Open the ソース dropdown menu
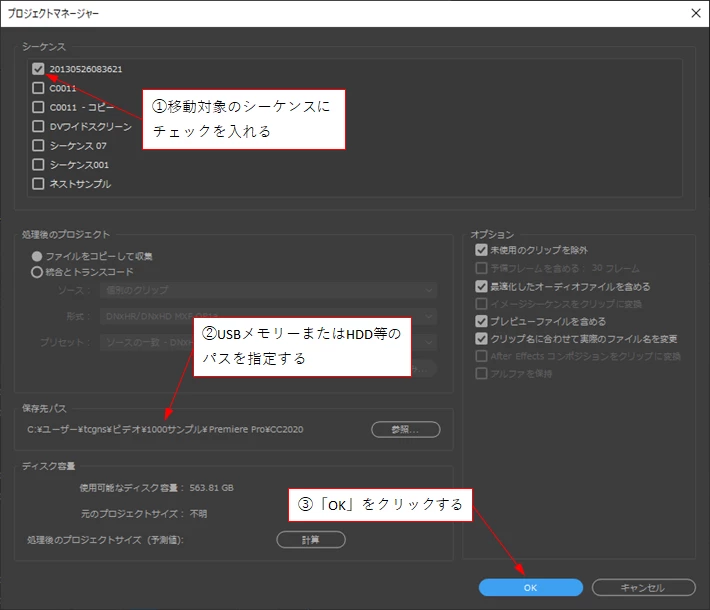This screenshot has width=710, height=610. coord(269,290)
